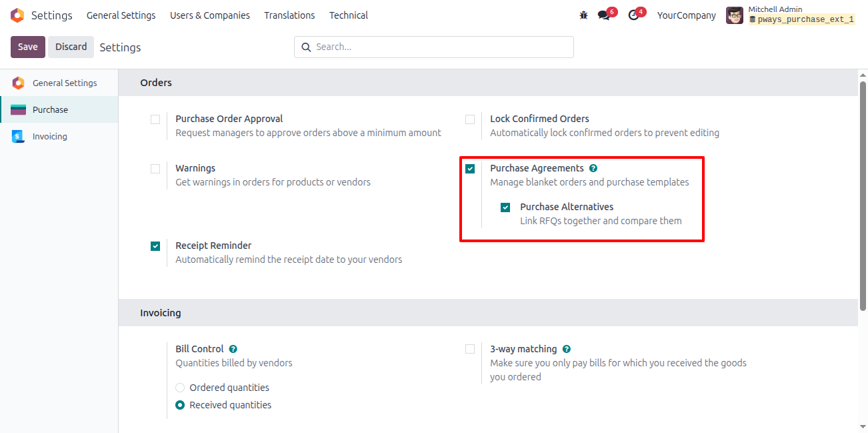Viewport: 868px width, 433px height.
Task: Open the messages conversation icon
Action: coord(603,15)
